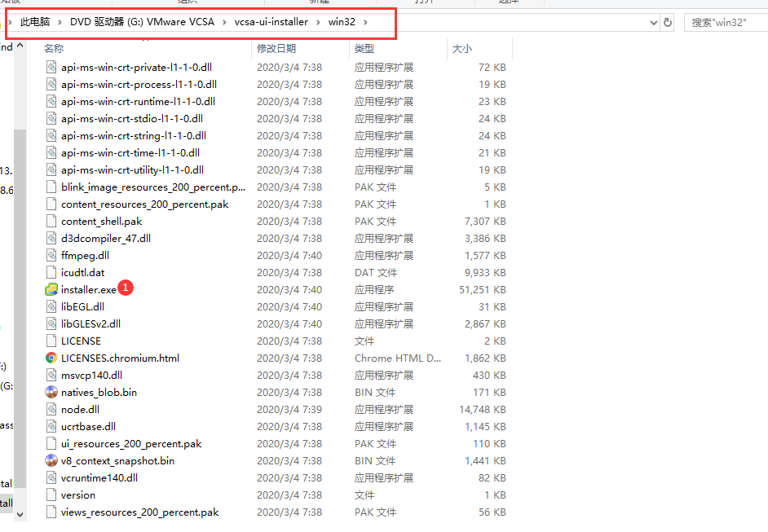The height and width of the screenshot is (532, 768).
Task: Refresh the current folder view
Action: [668, 23]
